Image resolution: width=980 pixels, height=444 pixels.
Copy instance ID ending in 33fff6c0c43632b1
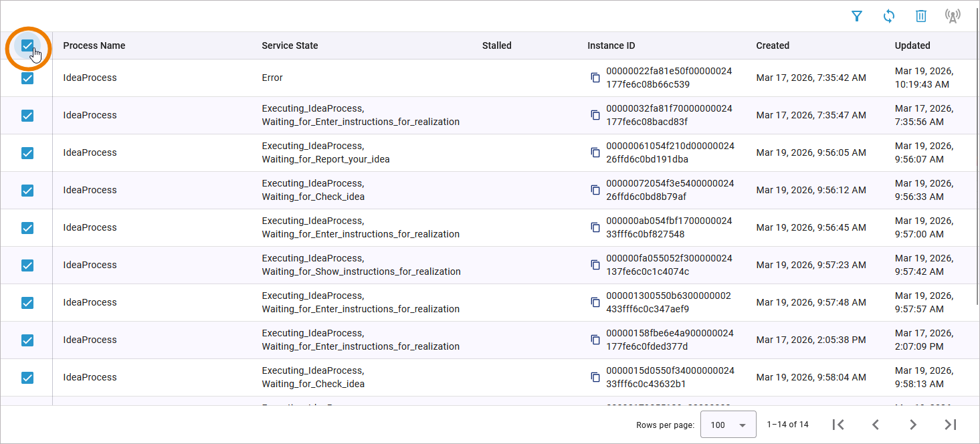pos(595,377)
